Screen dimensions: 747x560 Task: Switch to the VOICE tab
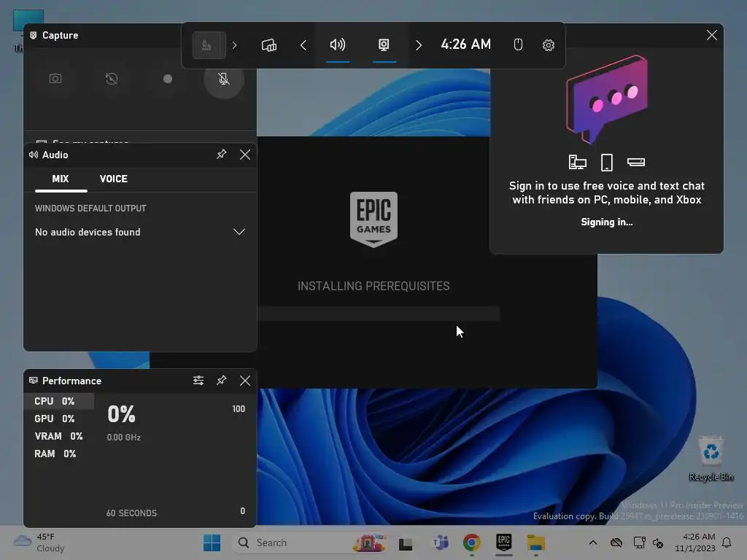coord(113,179)
